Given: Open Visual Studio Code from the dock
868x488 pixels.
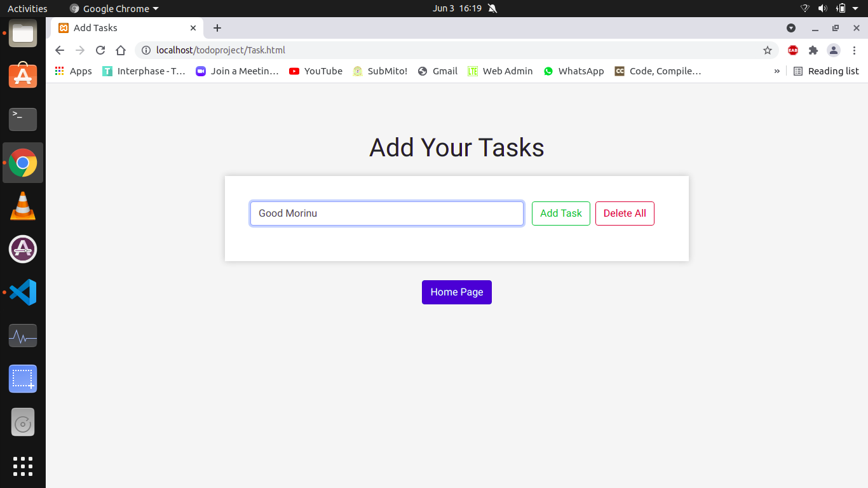Looking at the screenshot, I should pyautogui.click(x=23, y=292).
